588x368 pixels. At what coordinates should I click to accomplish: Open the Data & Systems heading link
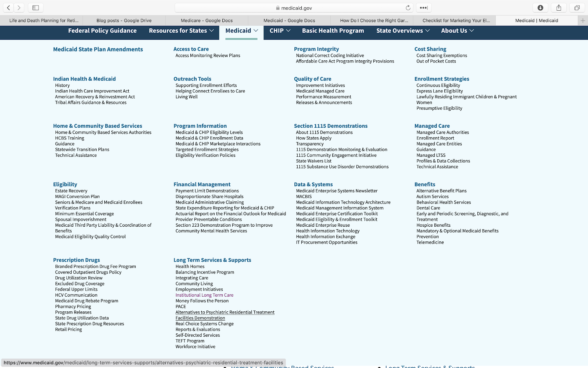point(313,184)
